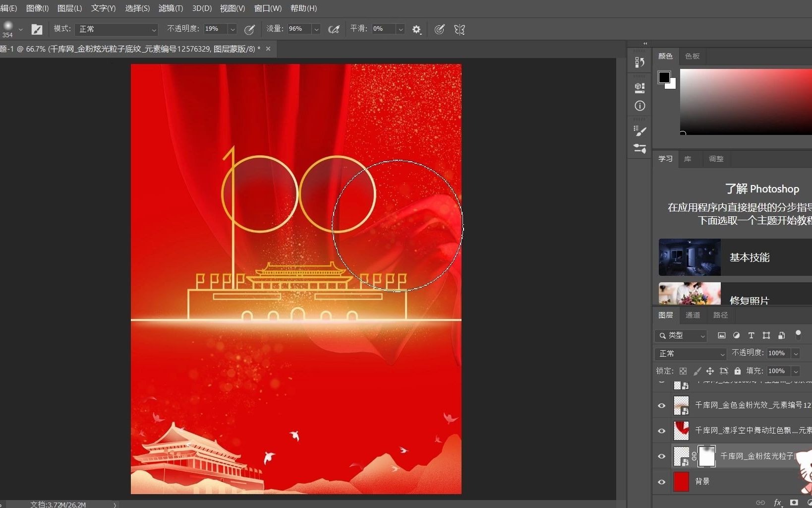The image size is (812, 508).
Task: Filter layers by type layer icon
Action: click(752, 335)
